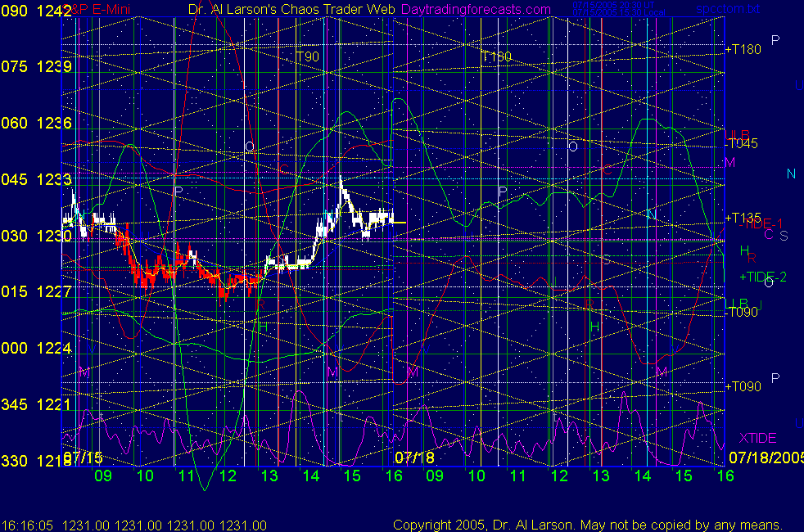Click the magenta 'XTIDE' legend label

coord(757,438)
